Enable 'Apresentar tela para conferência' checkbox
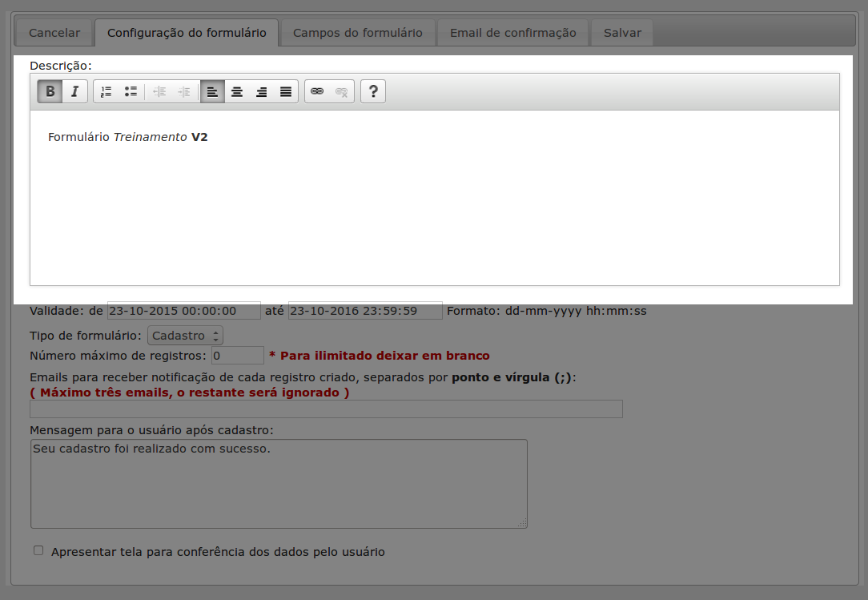The height and width of the screenshot is (600, 868). (38, 551)
